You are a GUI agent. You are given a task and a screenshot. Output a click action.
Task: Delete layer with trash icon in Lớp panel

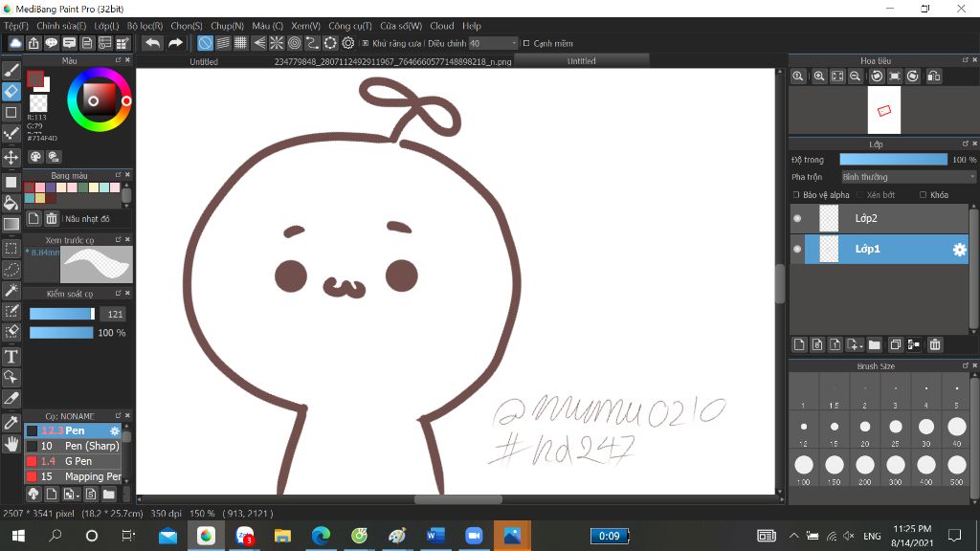(935, 344)
